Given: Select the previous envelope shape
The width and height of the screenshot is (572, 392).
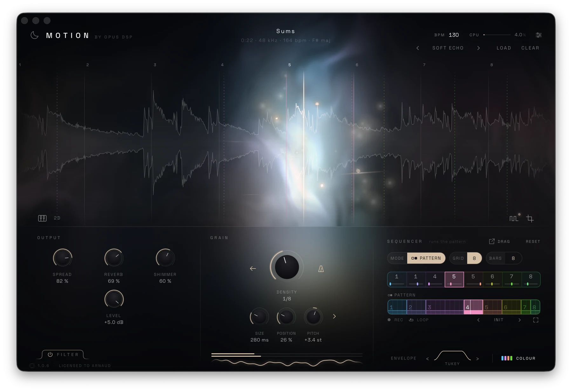Looking at the screenshot, I should (427, 359).
